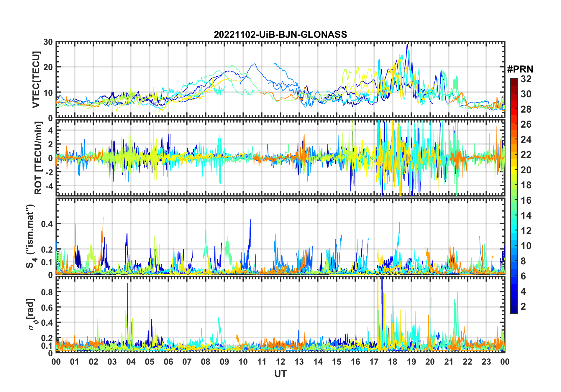The height and width of the screenshot is (392, 561).
Task: Click colorbar tick label 20
Action: (526, 170)
